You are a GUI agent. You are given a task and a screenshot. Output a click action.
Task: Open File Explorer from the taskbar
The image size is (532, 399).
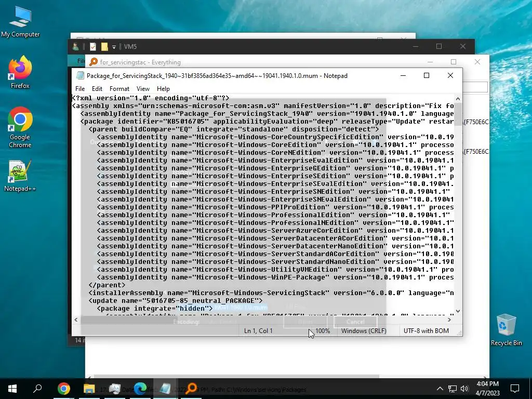pos(89,389)
